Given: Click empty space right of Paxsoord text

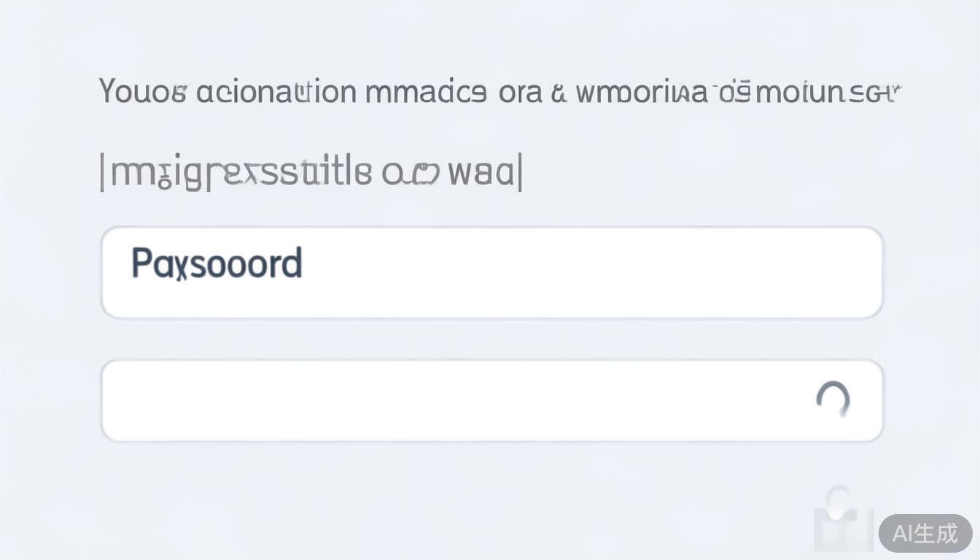Looking at the screenshot, I should coord(583,273).
